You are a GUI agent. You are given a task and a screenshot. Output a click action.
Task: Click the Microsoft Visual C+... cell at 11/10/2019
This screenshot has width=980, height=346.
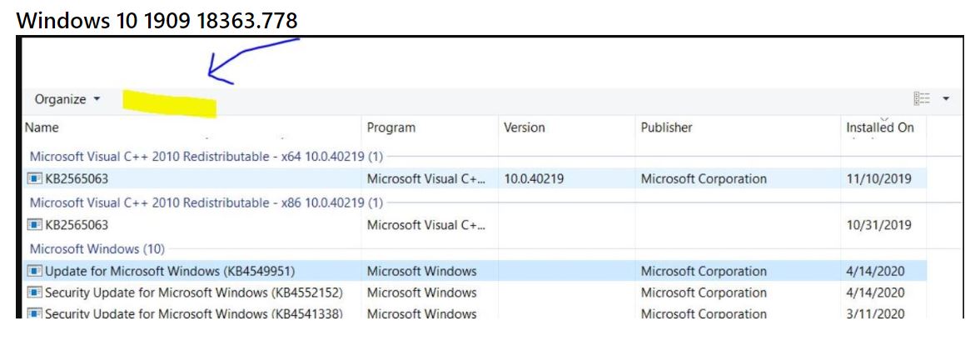[x=425, y=179]
